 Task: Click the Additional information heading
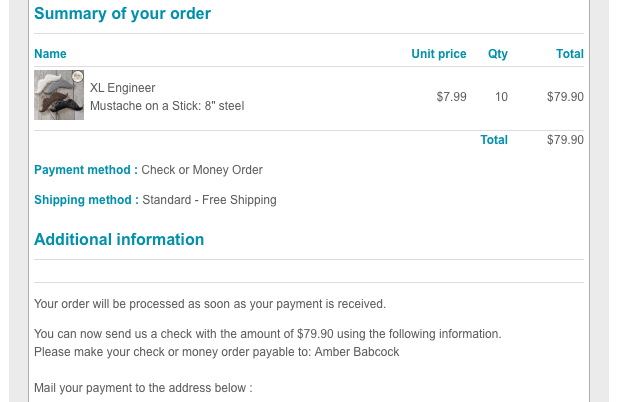point(119,240)
